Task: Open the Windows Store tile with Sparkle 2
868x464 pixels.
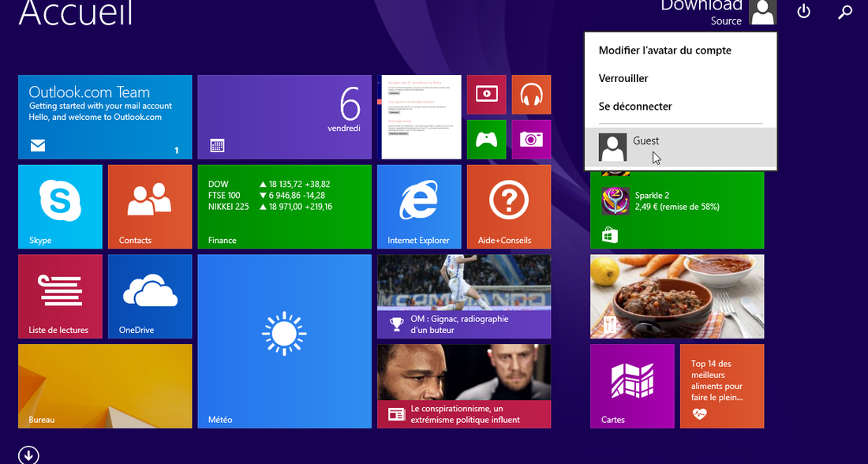Action: pos(677,210)
